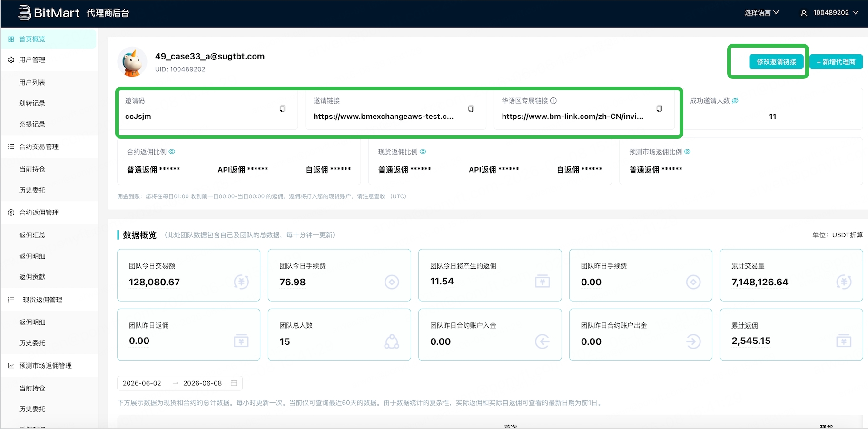Click the coin icon beside 合约返佣管理
868x429 pixels.
coord(11,213)
